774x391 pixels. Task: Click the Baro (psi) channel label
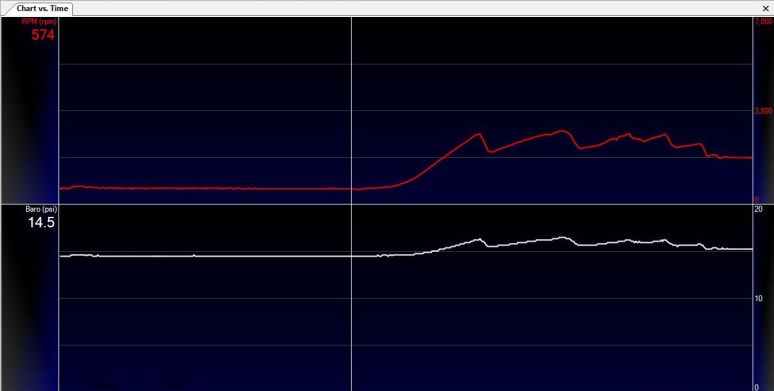[41, 209]
